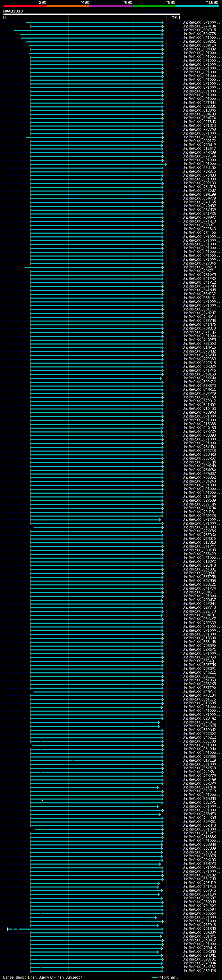Select the UniRef100_A7S708 hit label
The width and height of the screenshot is (222, 980).
click(199, 129)
